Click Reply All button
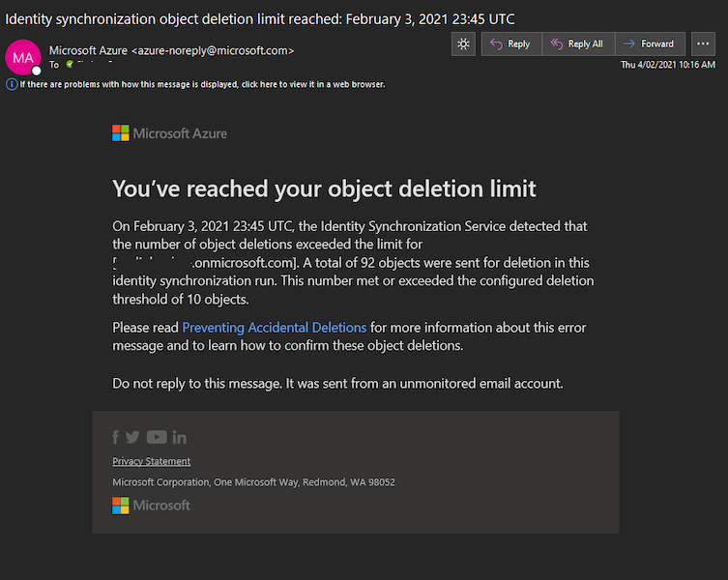The width and height of the screenshot is (728, 580). coord(578,44)
